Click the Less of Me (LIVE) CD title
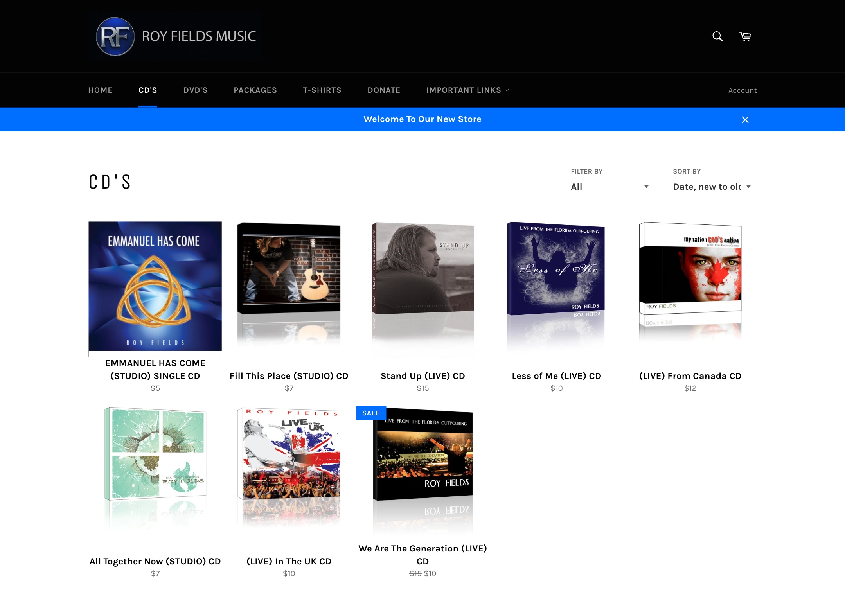Screen dimensions: 845x616 click(x=556, y=376)
